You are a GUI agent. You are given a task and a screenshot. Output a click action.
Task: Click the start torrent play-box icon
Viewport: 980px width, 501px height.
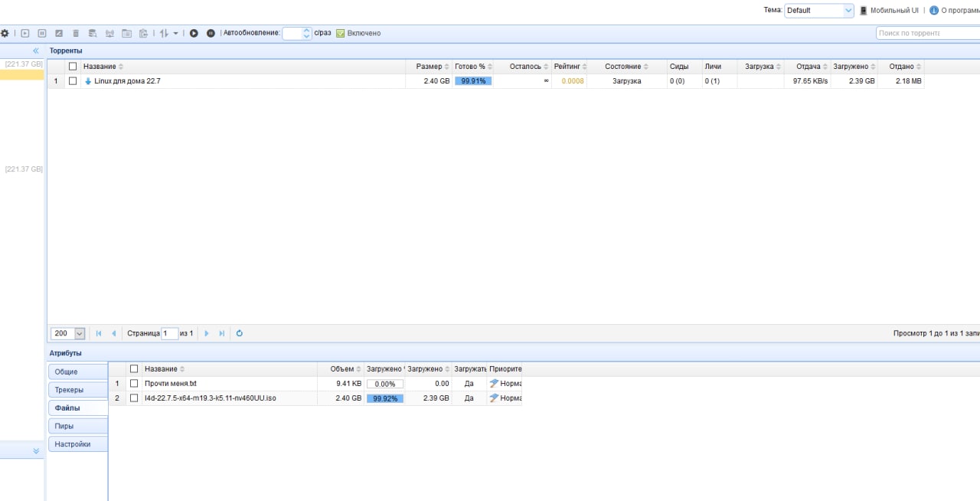[25, 33]
